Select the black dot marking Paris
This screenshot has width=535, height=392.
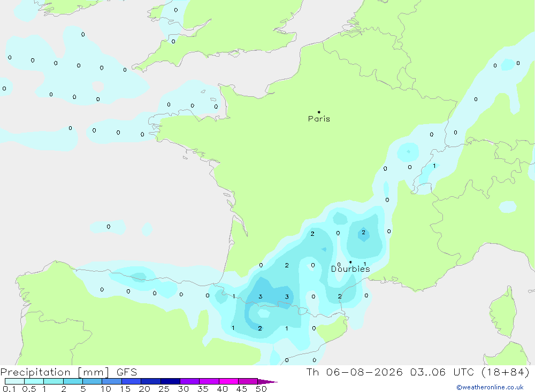[x=319, y=112]
